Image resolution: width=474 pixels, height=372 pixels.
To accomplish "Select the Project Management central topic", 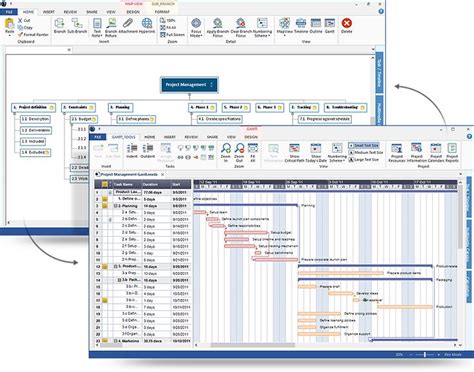I will (190, 85).
